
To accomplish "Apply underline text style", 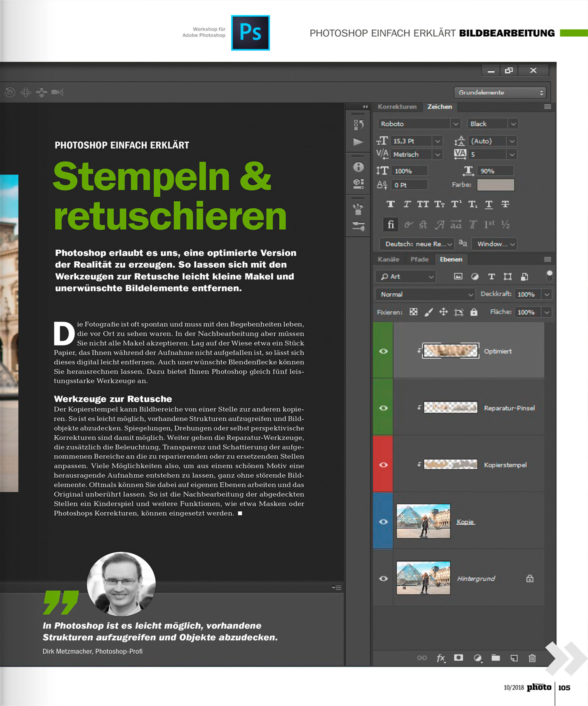I will point(489,204).
